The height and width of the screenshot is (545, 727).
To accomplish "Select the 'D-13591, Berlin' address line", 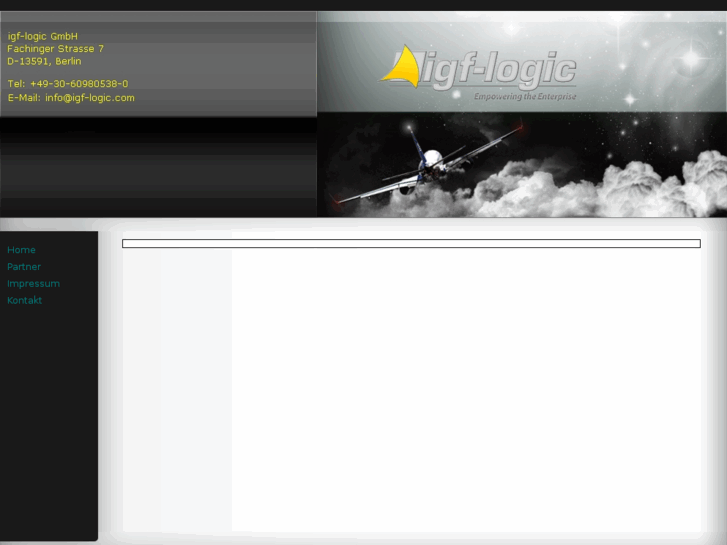I will pyautogui.click(x=44, y=61).
